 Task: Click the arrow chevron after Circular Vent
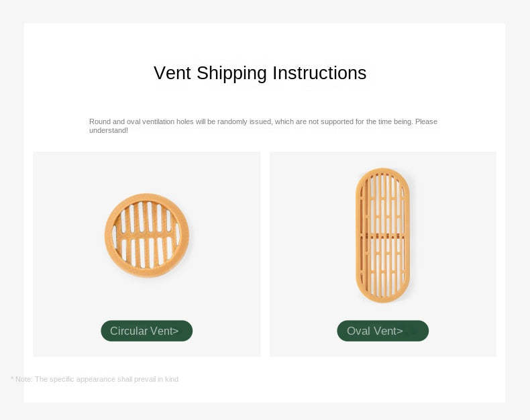pyautogui.click(x=176, y=331)
